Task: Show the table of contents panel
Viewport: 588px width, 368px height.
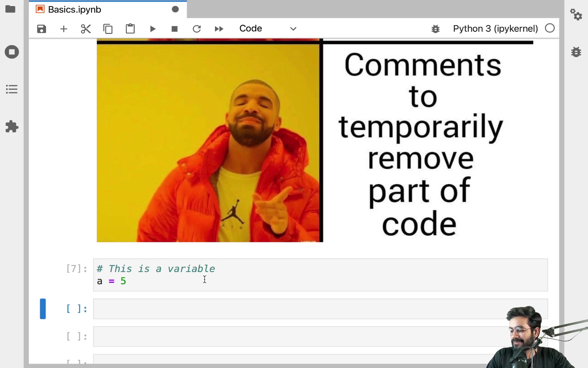Action: point(12,89)
